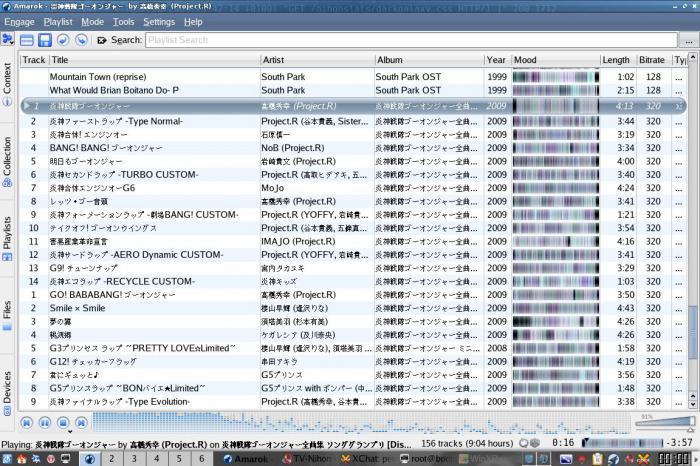
Task: Open the Mode menu
Action: [x=92, y=22]
